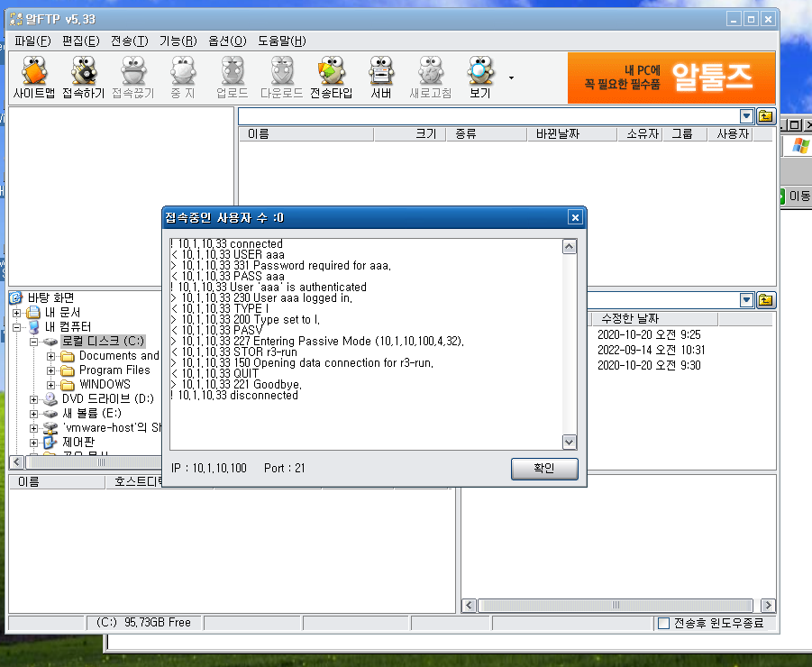Click the 다운로드 download icon
812x667 pixels.
tap(282, 78)
